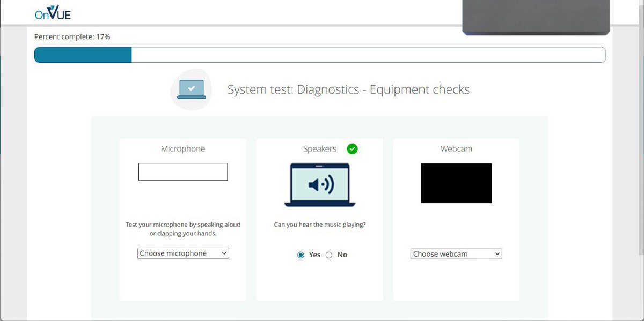
Task: Click the green speakers check icon
Action: point(352,148)
